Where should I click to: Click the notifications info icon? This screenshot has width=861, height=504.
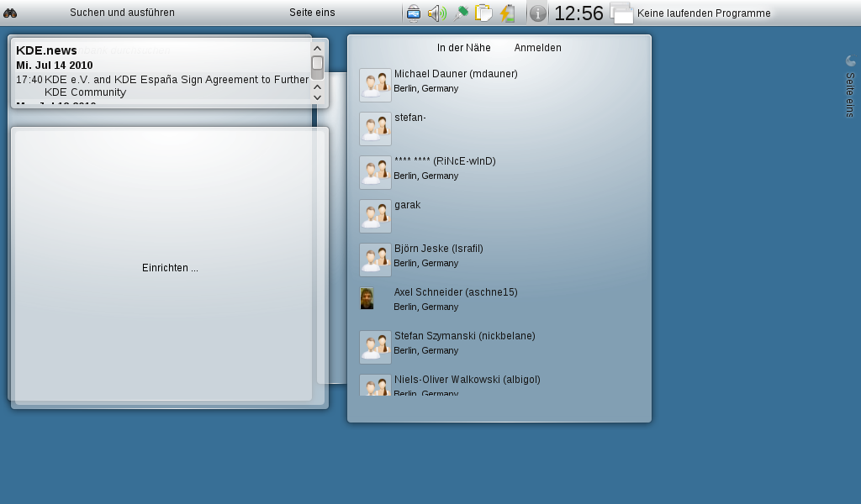click(538, 13)
